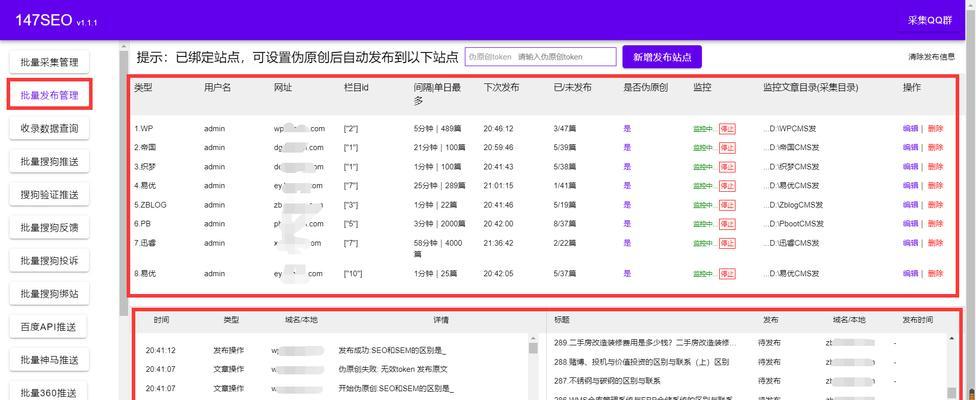Edit the 2.帝国 site entry
The height and width of the screenshot is (400, 976).
(x=910, y=147)
